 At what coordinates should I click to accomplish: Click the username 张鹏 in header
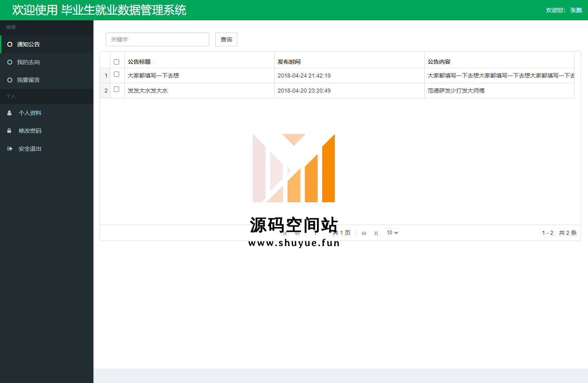click(x=576, y=10)
